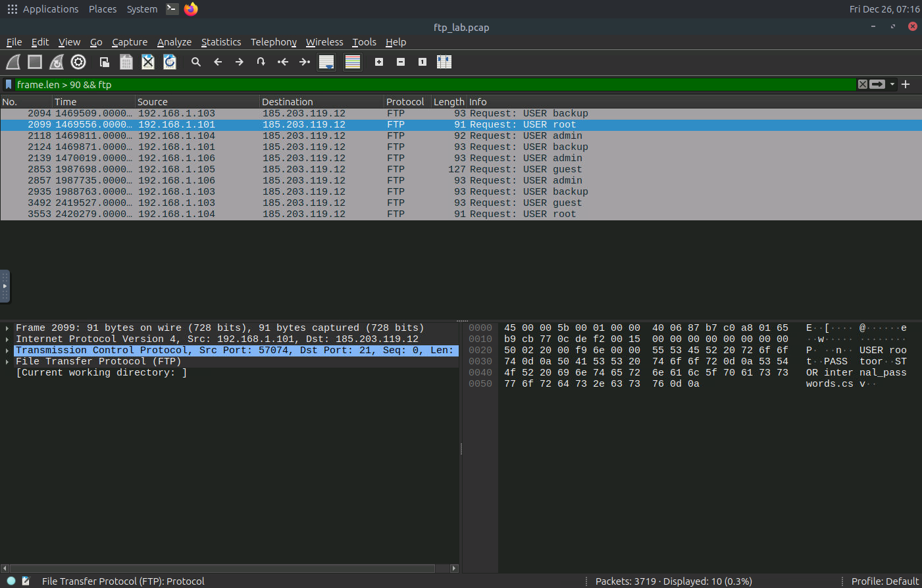Open the display filter bookmark icon
The height and width of the screenshot is (588, 922).
click(x=9, y=84)
